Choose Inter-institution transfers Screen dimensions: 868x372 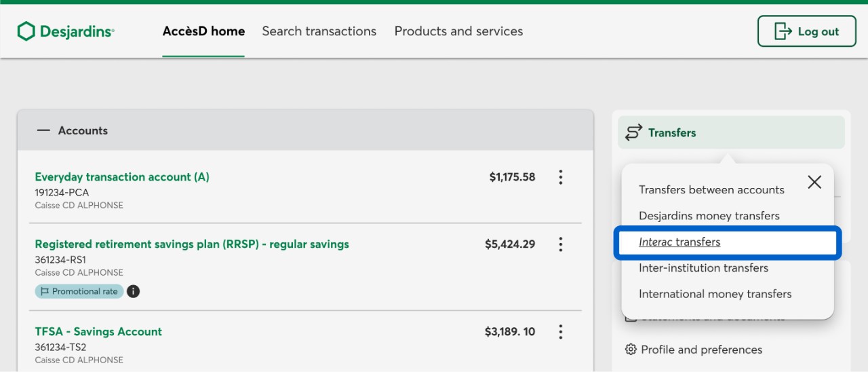pyautogui.click(x=703, y=268)
